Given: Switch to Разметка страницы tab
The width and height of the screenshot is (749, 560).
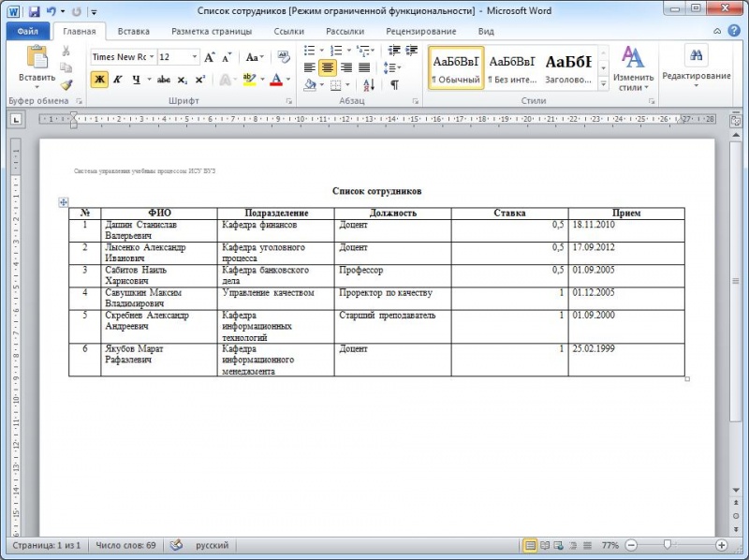Looking at the screenshot, I should (212, 32).
